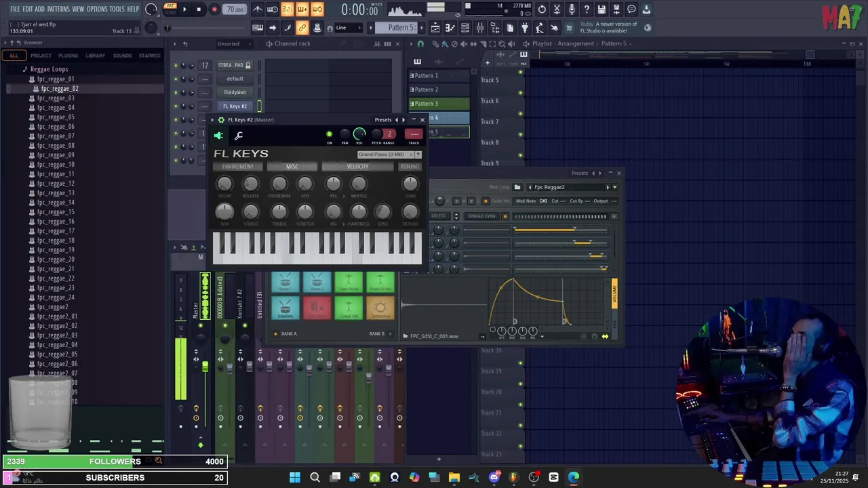Click the Save project floppy icon
Image resolution: width=868 pixels, height=488 pixels.
[601, 9]
